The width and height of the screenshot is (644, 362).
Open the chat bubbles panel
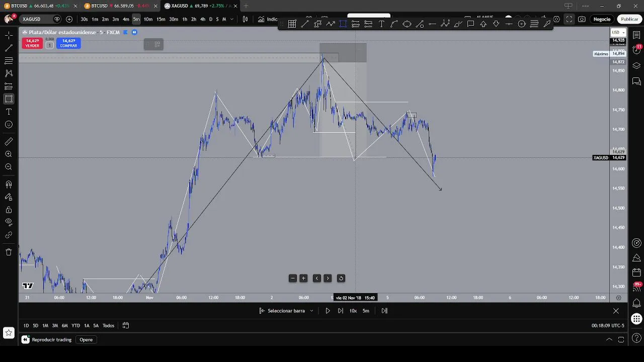click(636, 81)
